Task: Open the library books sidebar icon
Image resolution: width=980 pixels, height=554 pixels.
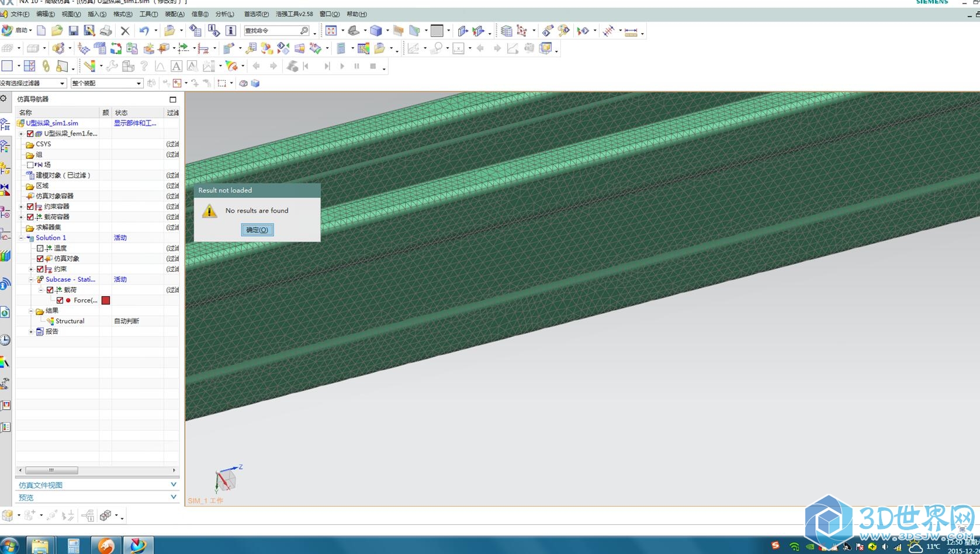Action: (5, 256)
